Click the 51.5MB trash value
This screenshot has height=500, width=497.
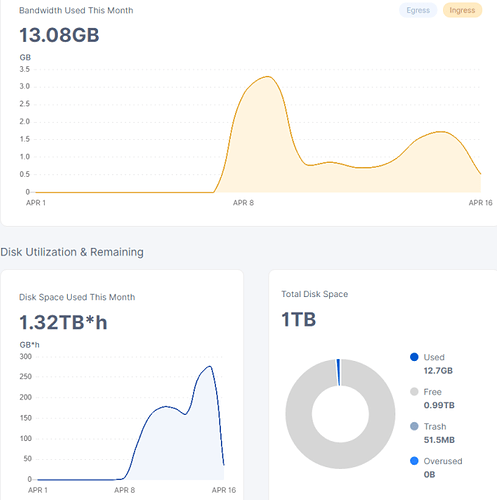[439, 440]
